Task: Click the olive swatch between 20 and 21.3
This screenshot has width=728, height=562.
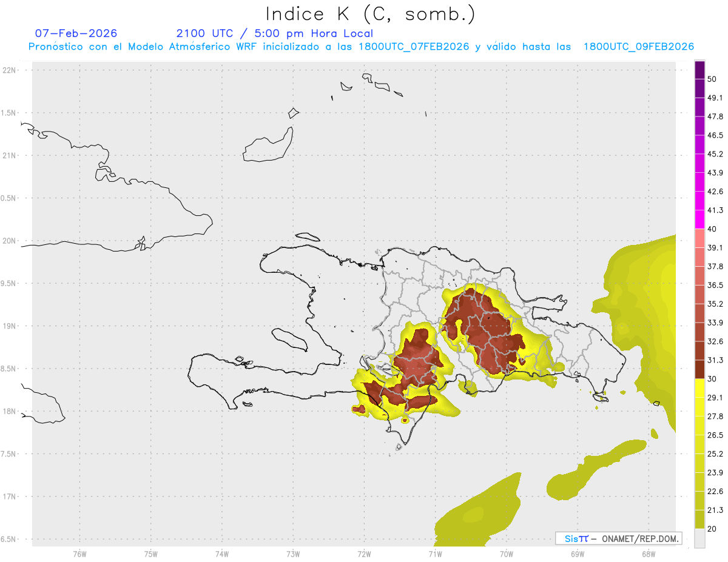Action: [x=700, y=519]
